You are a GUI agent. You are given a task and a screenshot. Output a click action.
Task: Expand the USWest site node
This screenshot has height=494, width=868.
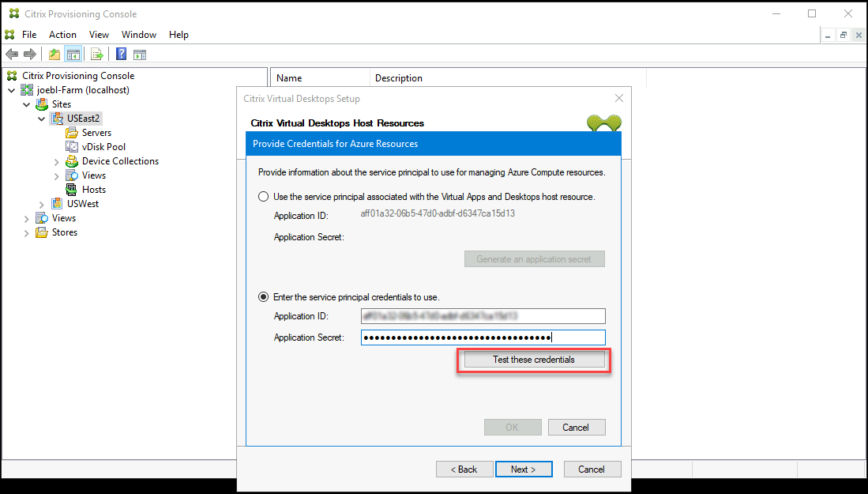click(x=41, y=203)
